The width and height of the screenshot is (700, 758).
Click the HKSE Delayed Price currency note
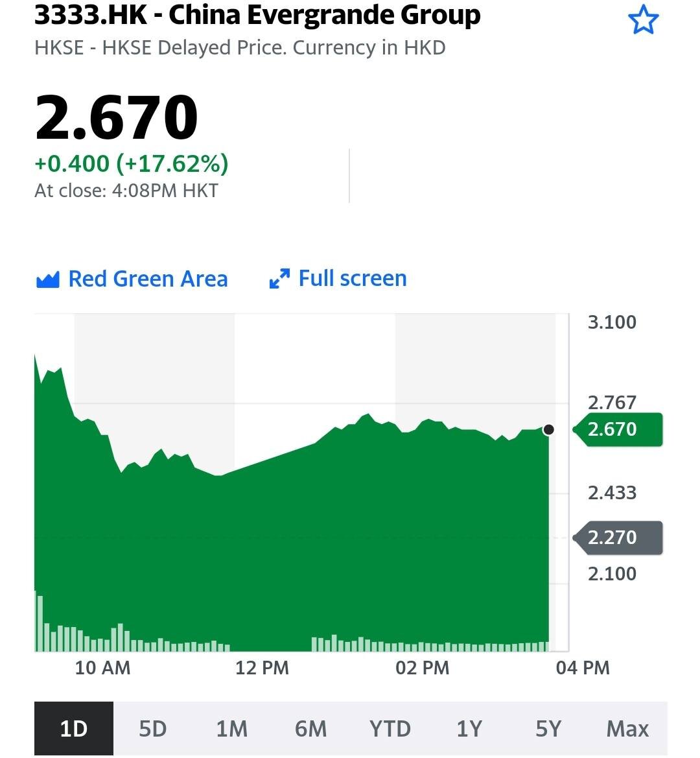240,48
